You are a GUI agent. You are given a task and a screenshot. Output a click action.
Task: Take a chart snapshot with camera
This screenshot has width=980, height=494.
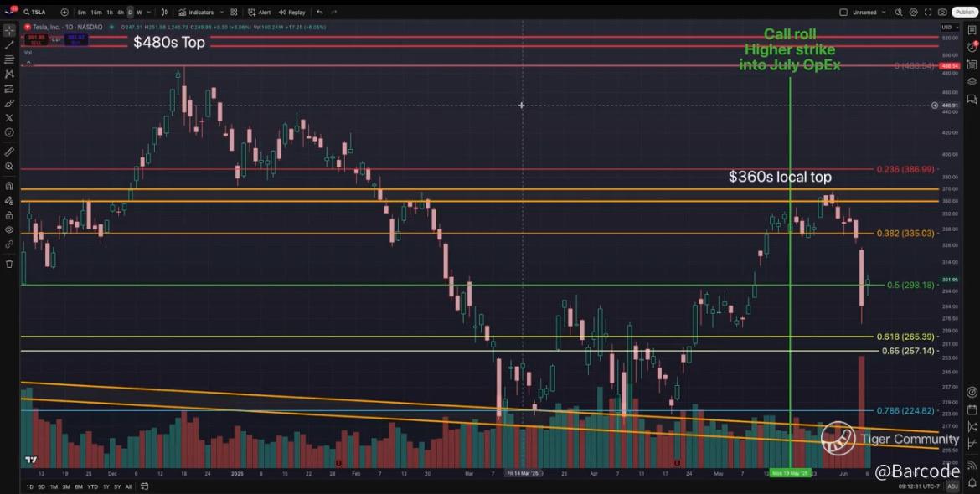tap(942, 12)
